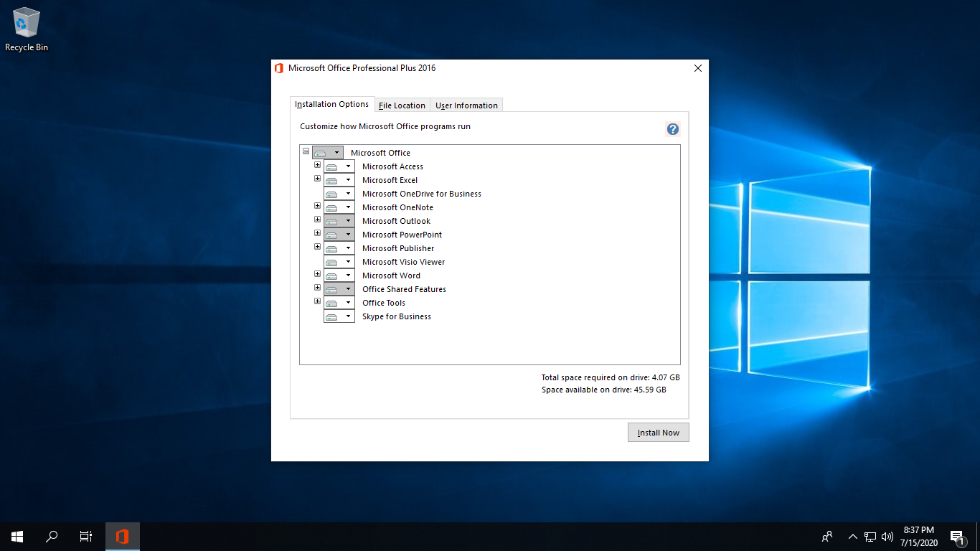This screenshot has width=980, height=551.
Task: Select the Microsoft OneNote label
Action: [397, 207]
